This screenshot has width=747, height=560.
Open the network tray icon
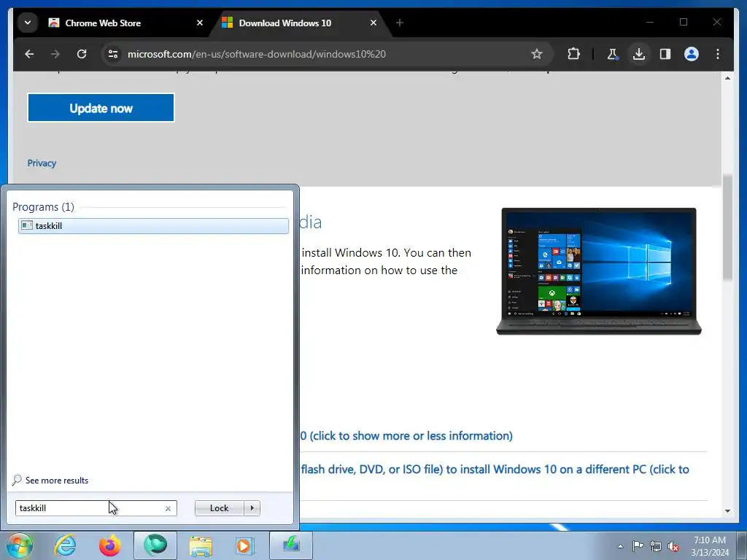point(656,546)
